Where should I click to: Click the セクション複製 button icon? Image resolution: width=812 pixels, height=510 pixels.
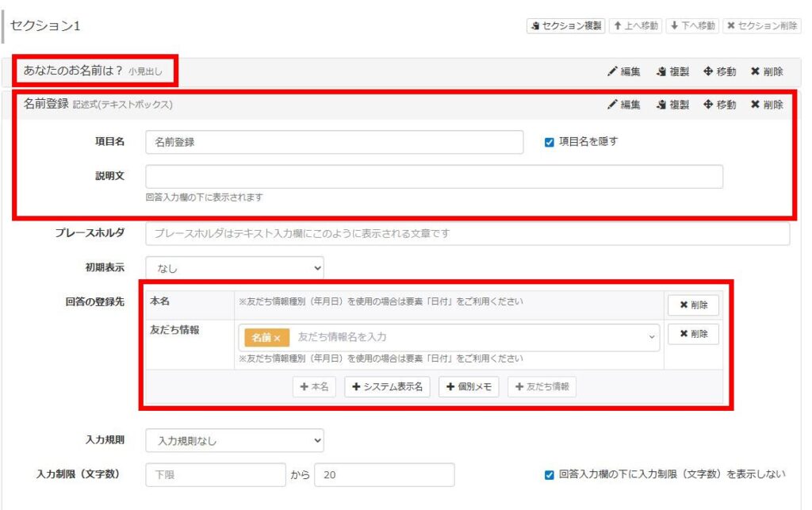coord(535,26)
